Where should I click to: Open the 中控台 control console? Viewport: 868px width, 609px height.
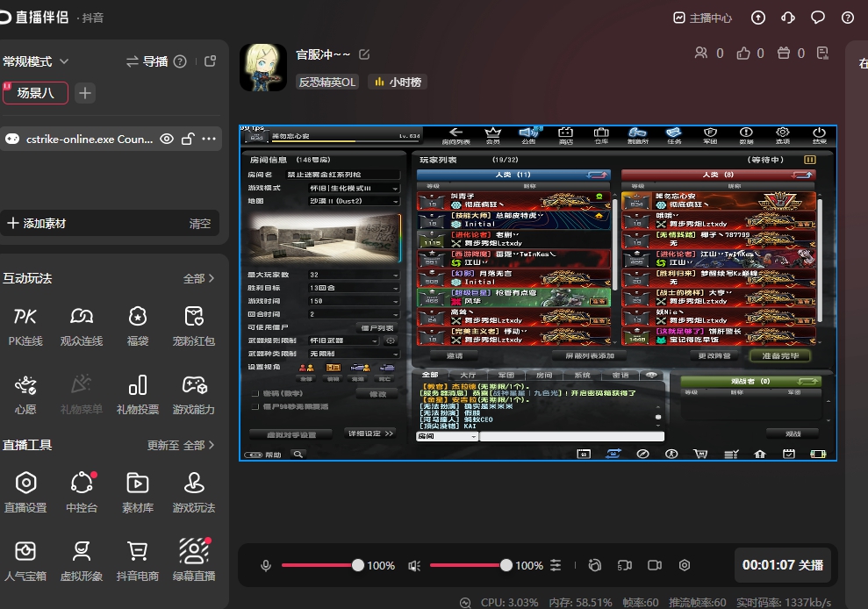[82, 493]
